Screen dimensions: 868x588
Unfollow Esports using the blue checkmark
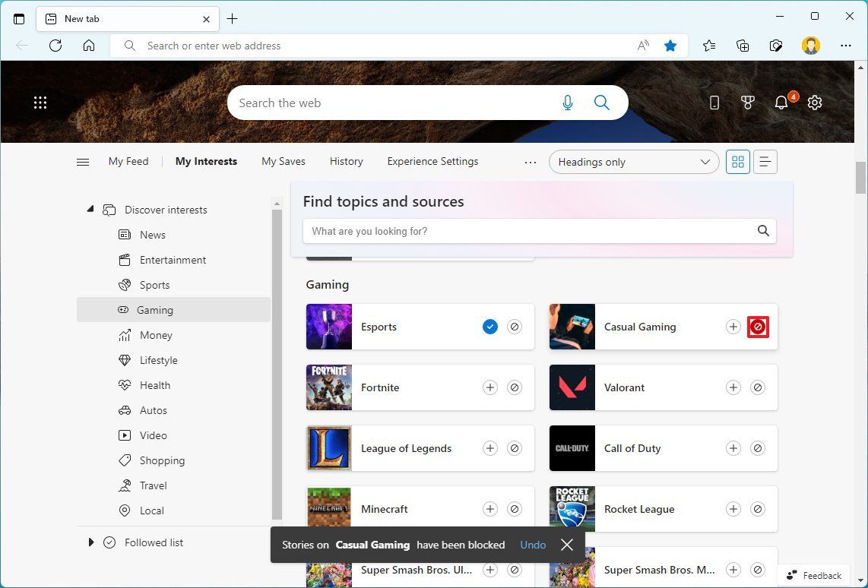pos(489,326)
